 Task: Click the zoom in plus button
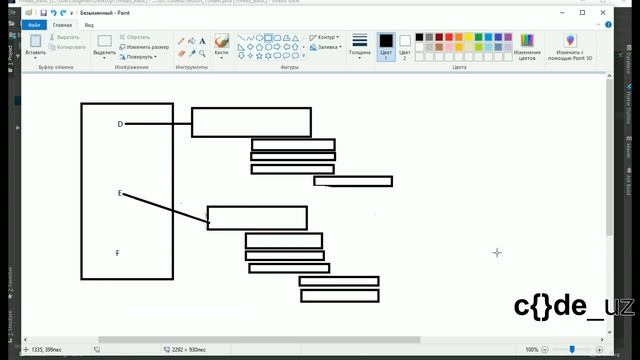599,350
